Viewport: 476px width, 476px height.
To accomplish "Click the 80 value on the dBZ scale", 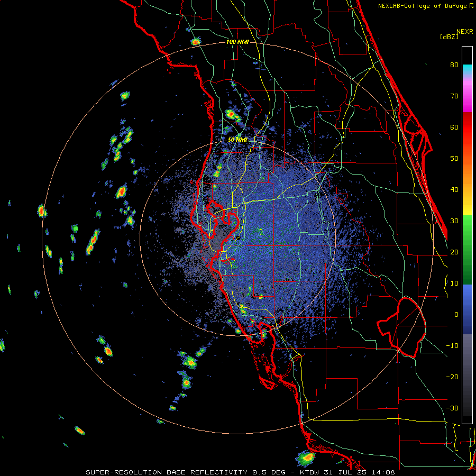I will point(454,65).
